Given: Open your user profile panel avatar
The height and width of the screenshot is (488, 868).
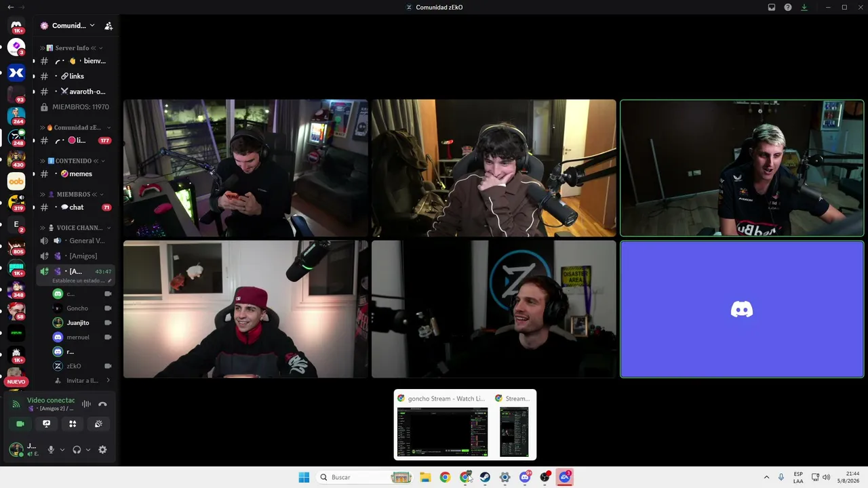Looking at the screenshot, I should tap(16, 449).
